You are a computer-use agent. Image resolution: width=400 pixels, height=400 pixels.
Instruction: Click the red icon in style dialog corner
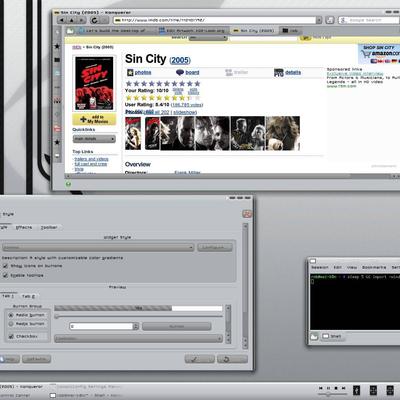[x=247, y=214]
